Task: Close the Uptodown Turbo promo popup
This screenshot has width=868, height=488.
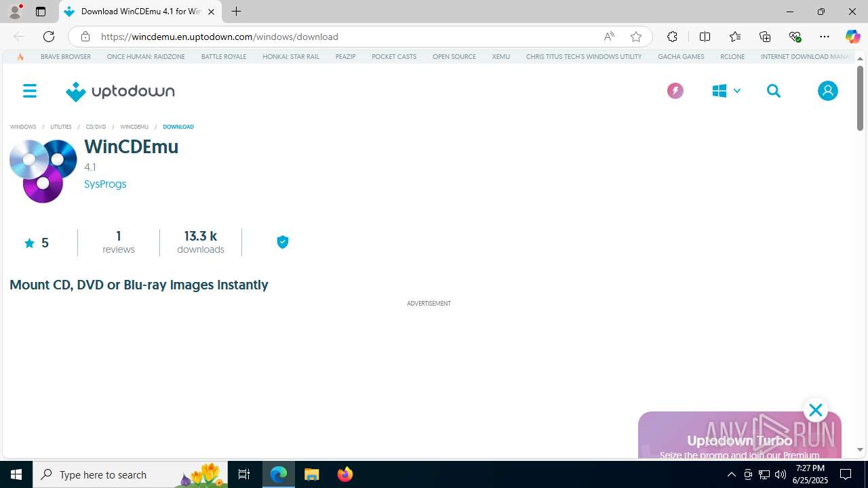Action: pos(815,410)
